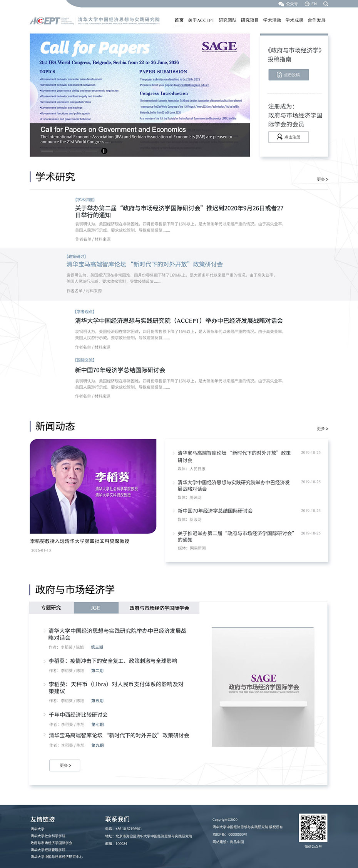This screenshot has height=868, width=358.
Task: Open 疫情冲击下的安全复工 article
Action: point(113,661)
